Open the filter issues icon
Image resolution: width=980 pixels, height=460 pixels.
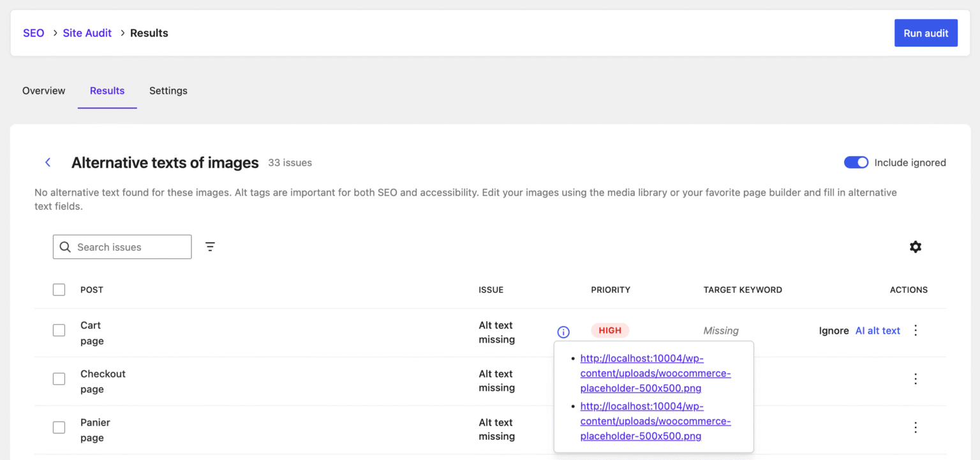[x=210, y=247]
